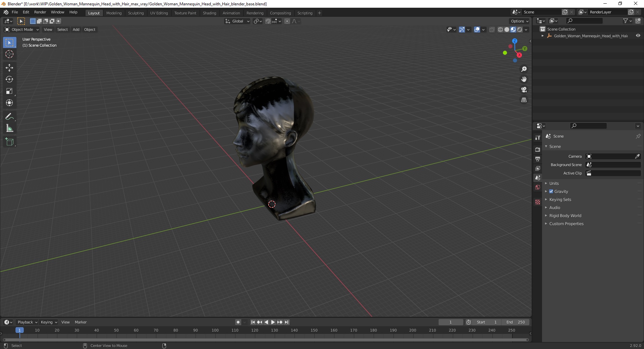Choose the Measure ruler tool
The height and width of the screenshot is (349, 644).
[9, 128]
